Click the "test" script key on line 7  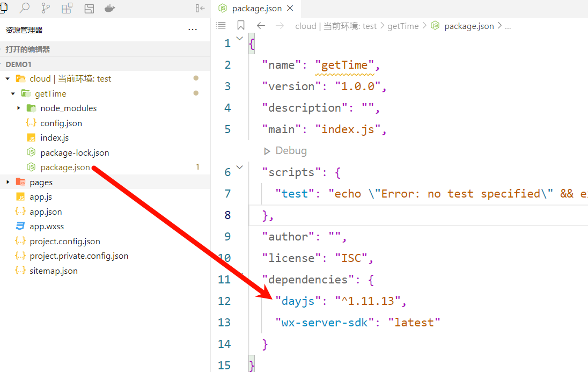295,194
